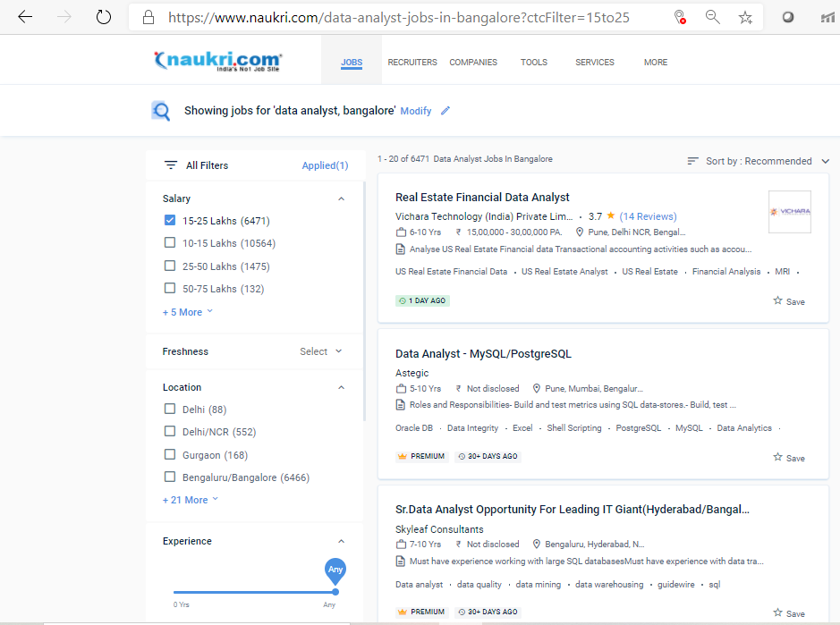This screenshot has width=840, height=625.
Task: Expand '+ 5 More' salary options
Action: 188,312
